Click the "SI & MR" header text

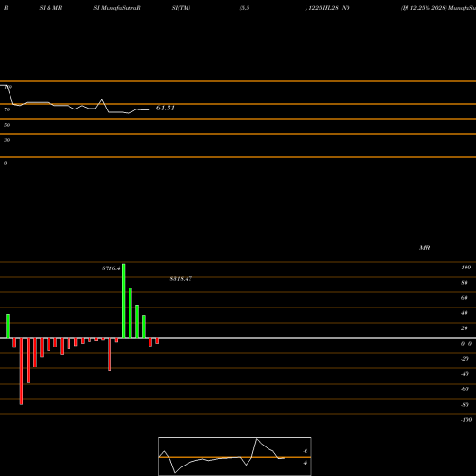50,8
